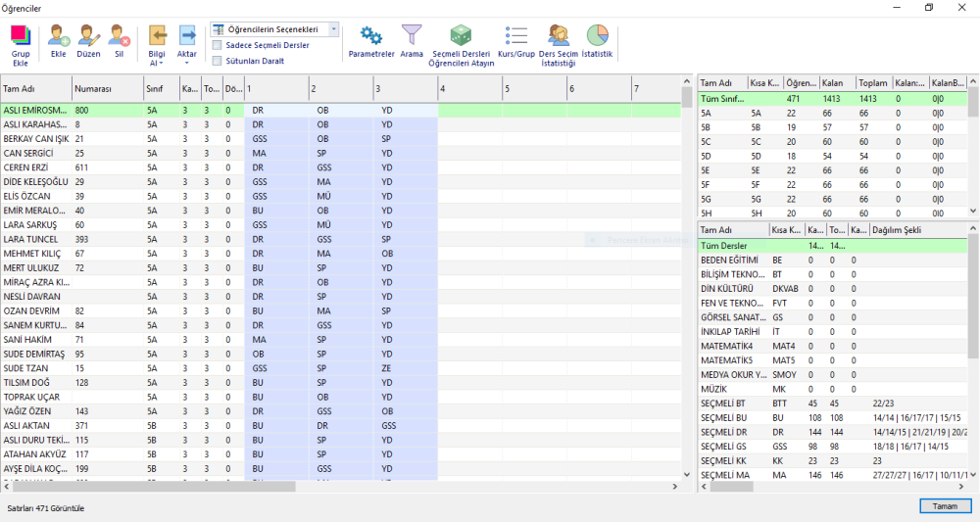This screenshot has height=522, width=980.
Task: Open Parametreler gear settings
Action: pyautogui.click(x=371, y=37)
